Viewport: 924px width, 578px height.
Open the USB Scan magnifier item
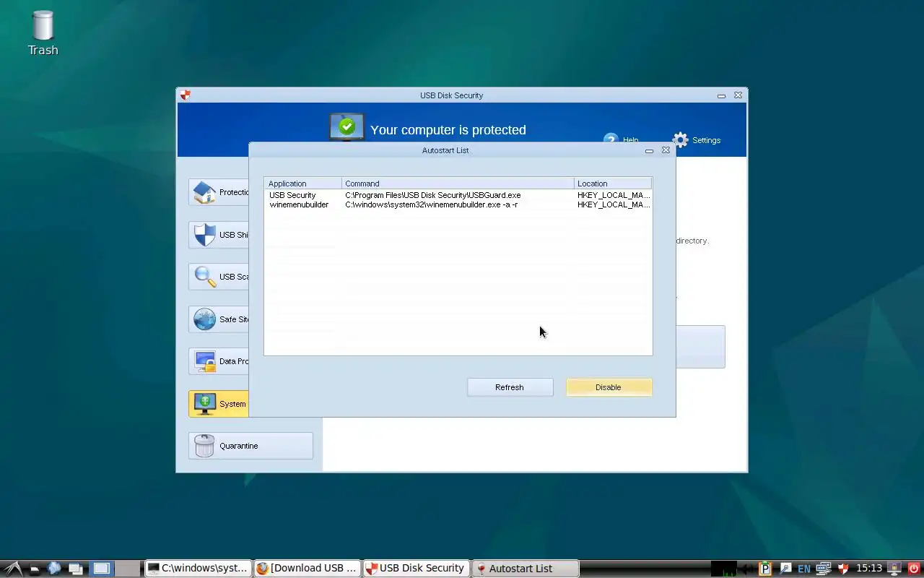[219, 277]
